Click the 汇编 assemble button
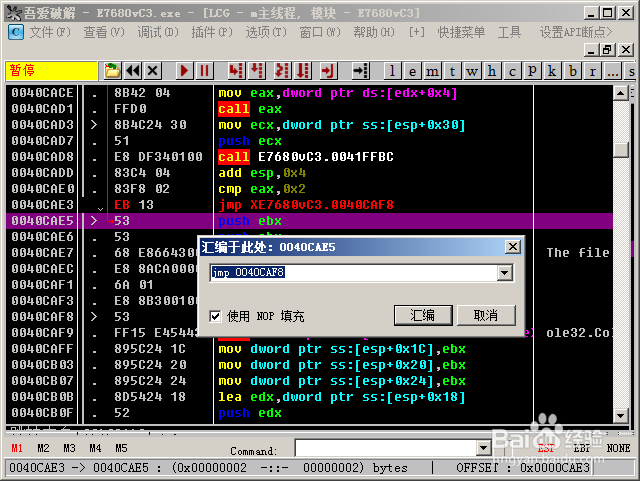640x481 pixels. point(423,315)
